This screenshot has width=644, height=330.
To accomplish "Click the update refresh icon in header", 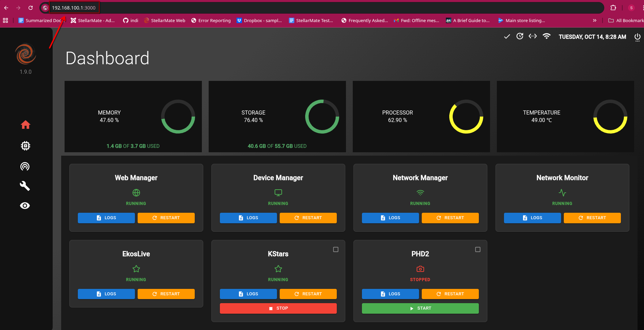I will 520,36.
